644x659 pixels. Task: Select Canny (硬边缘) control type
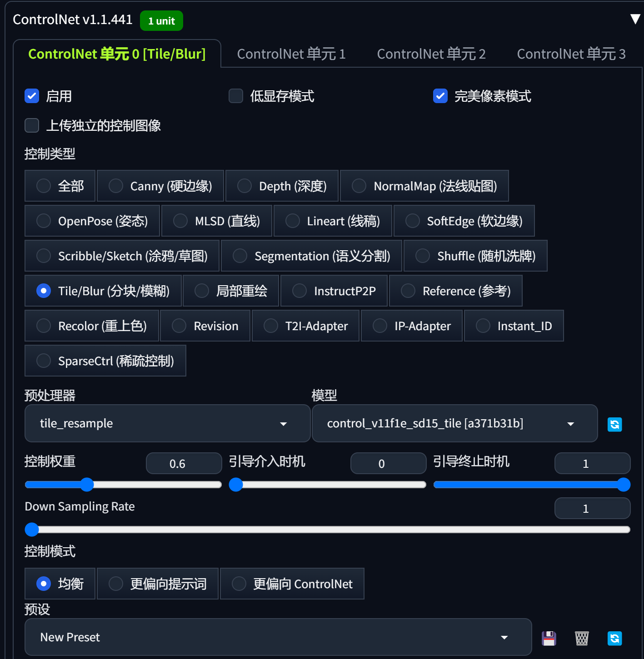click(160, 186)
